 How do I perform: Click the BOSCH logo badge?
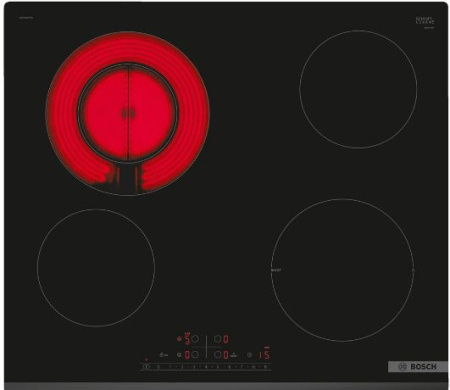(x=418, y=367)
